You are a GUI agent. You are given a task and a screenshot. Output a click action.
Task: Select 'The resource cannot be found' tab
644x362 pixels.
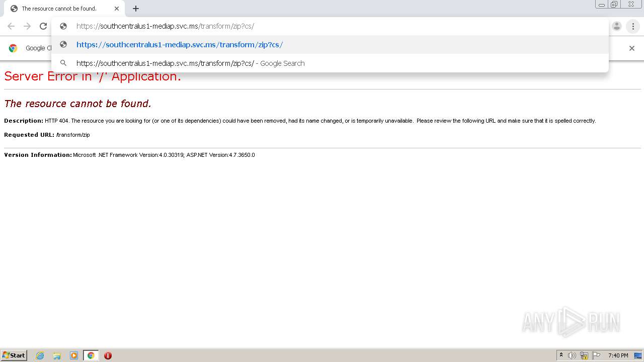[64, 9]
